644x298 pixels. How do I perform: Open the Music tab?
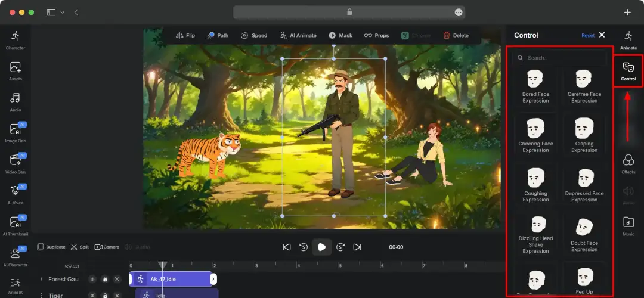[x=628, y=226]
